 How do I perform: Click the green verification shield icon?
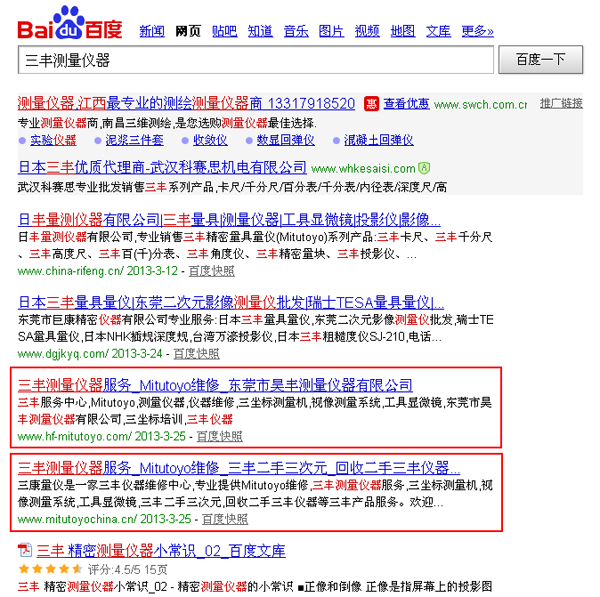click(424, 168)
